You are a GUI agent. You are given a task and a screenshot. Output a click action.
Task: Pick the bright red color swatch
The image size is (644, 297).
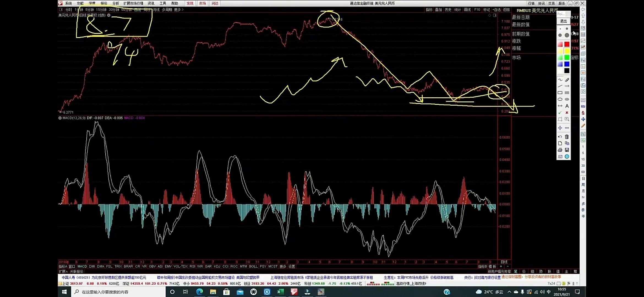pos(567,44)
